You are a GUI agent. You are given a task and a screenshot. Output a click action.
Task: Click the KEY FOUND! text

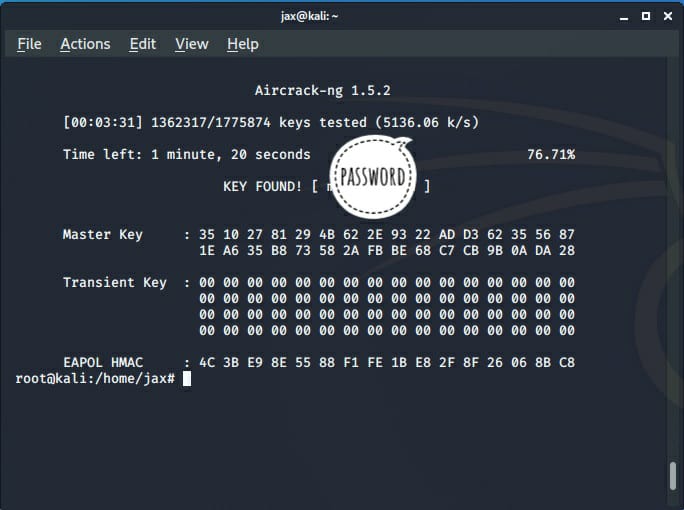263,186
